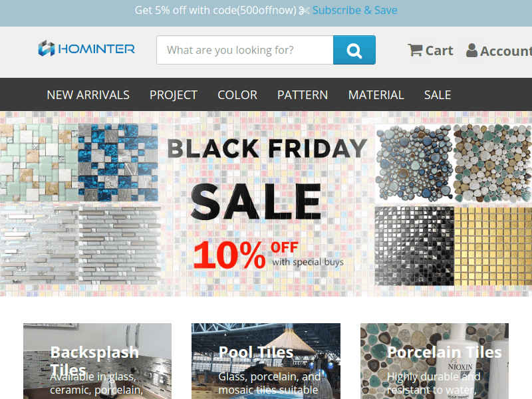Click the Hominter logo
The height and width of the screenshot is (399, 532).
(x=86, y=49)
